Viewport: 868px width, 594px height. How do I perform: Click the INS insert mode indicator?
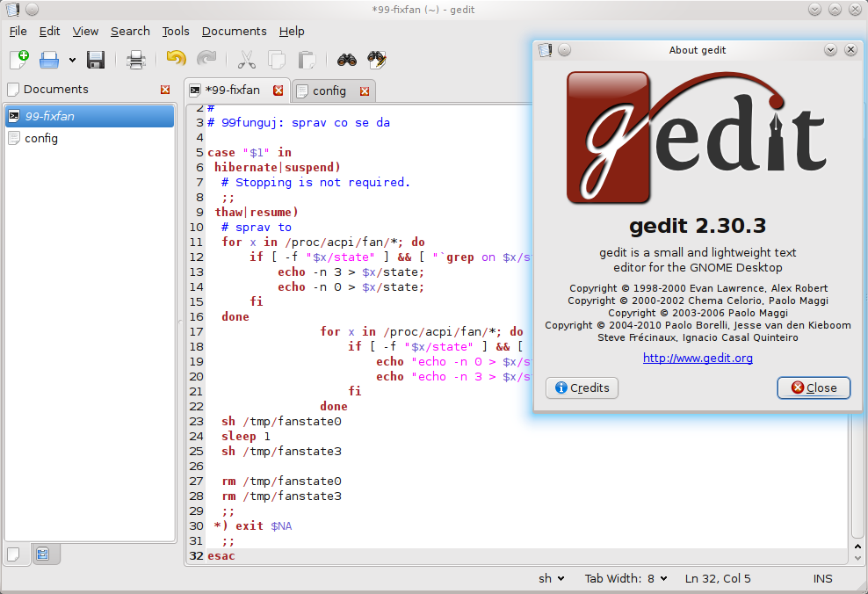click(x=822, y=578)
